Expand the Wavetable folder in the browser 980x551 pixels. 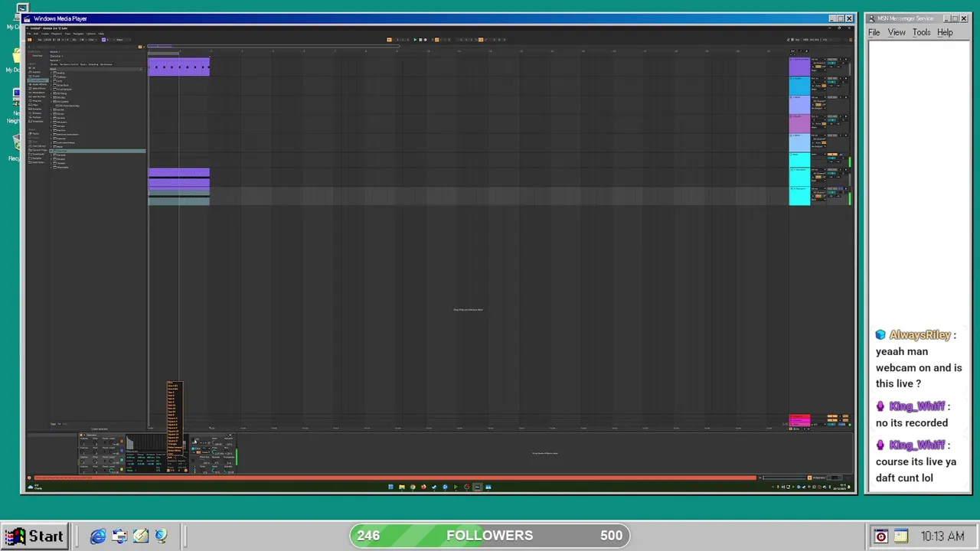click(51, 167)
